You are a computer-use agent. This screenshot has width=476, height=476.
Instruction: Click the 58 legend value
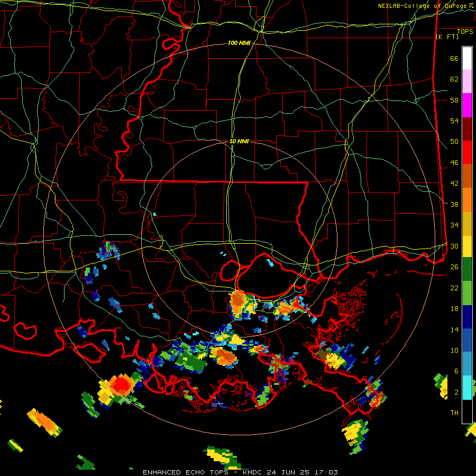click(454, 100)
